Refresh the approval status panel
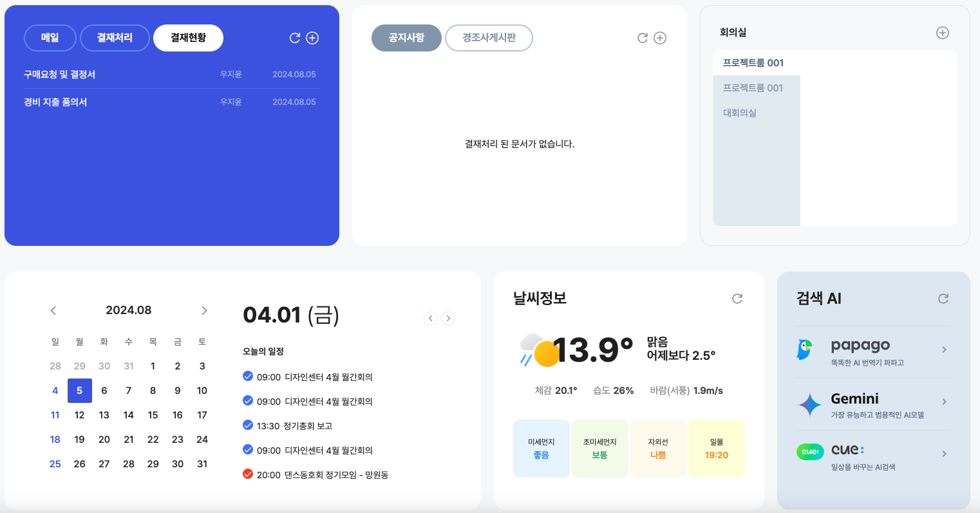 (295, 38)
